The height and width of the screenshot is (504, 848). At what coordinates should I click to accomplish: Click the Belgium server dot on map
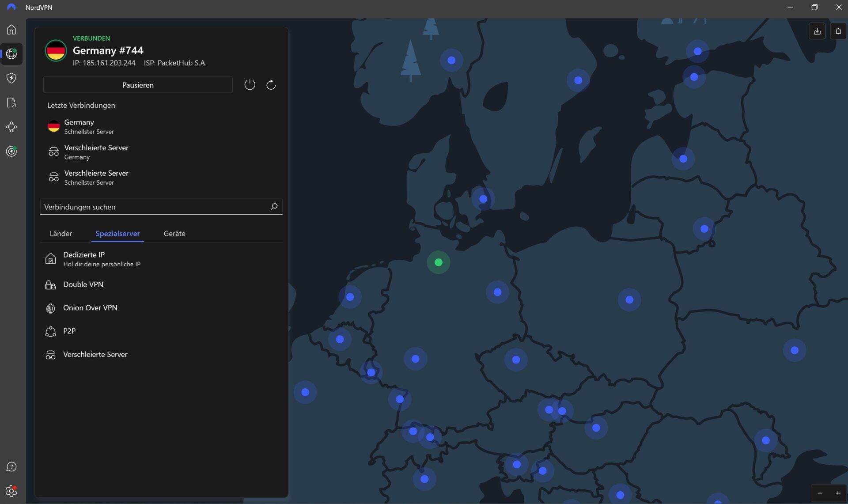click(340, 339)
